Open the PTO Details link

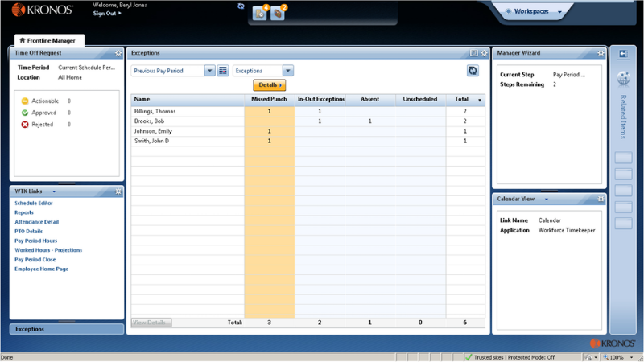[x=28, y=232]
